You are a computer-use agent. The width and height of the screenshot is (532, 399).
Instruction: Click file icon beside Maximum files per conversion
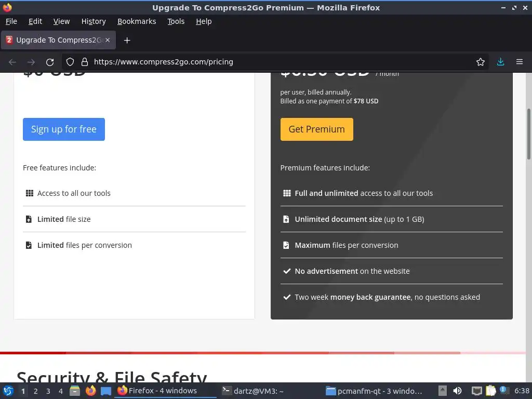tap(286, 245)
